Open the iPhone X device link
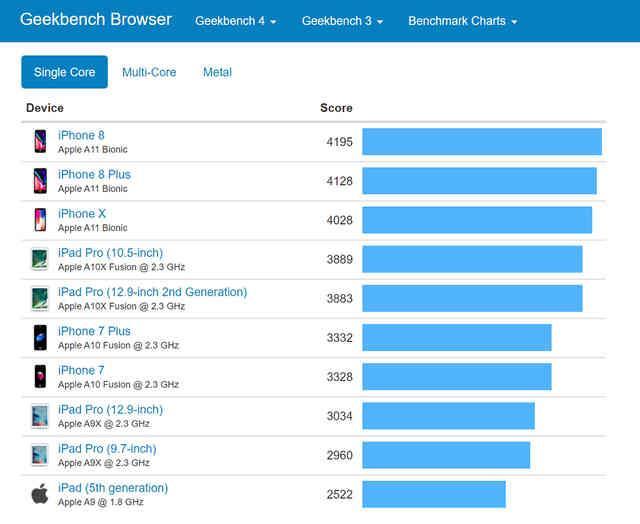Viewport: 640px width, 524px height. 82,213
